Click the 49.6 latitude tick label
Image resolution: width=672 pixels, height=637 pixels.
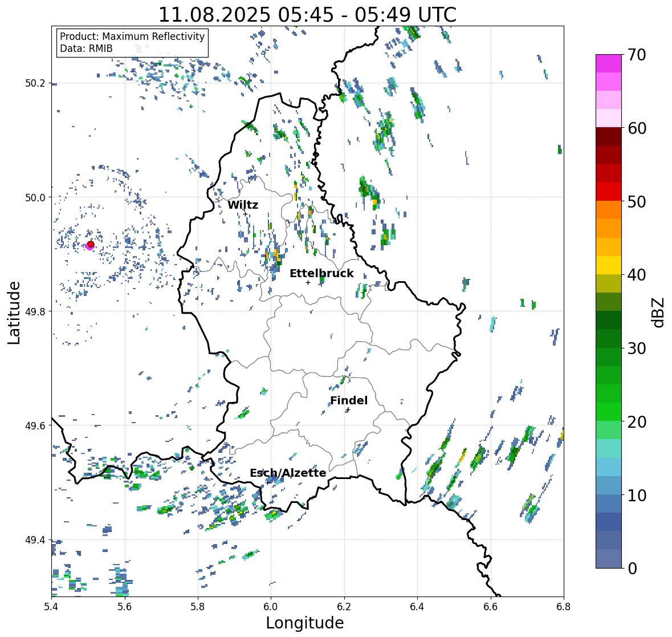coord(35,425)
